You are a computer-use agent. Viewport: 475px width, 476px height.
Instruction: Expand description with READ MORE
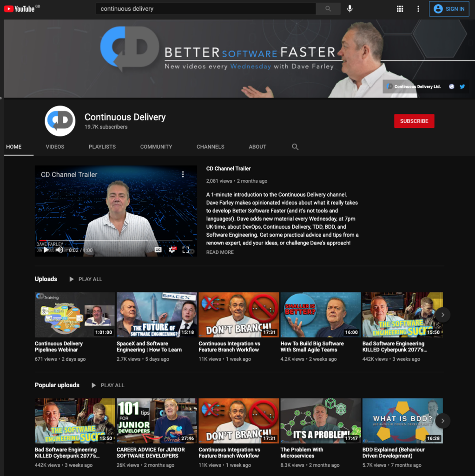[x=220, y=252]
